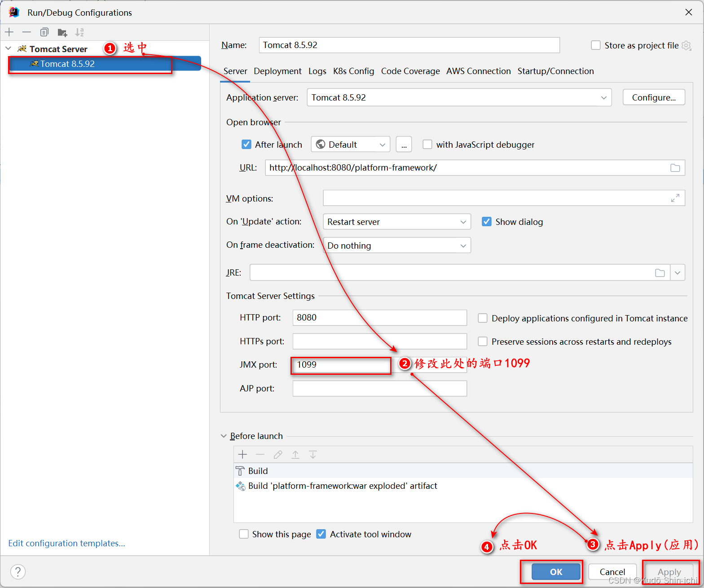
Task: Click the IntelliJ IDEA logo in title bar
Action: pos(14,12)
